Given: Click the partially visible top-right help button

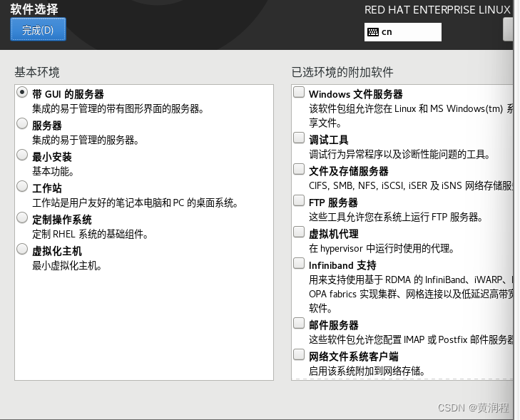Looking at the screenshot, I should pyautogui.click(x=508, y=29).
